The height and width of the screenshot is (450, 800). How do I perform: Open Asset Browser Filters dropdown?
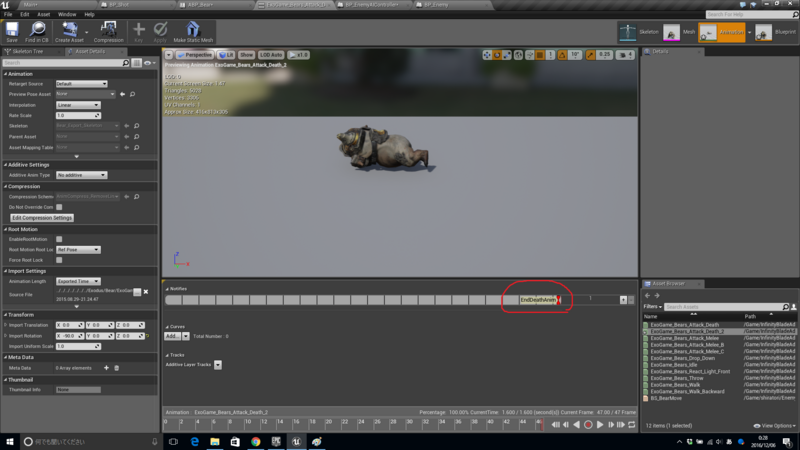pos(653,307)
